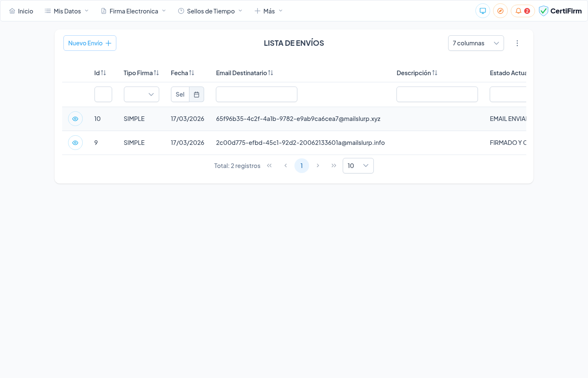The width and height of the screenshot is (588, 378).
Task: Click the Descripción filter input field
Action: click(437, 94)
